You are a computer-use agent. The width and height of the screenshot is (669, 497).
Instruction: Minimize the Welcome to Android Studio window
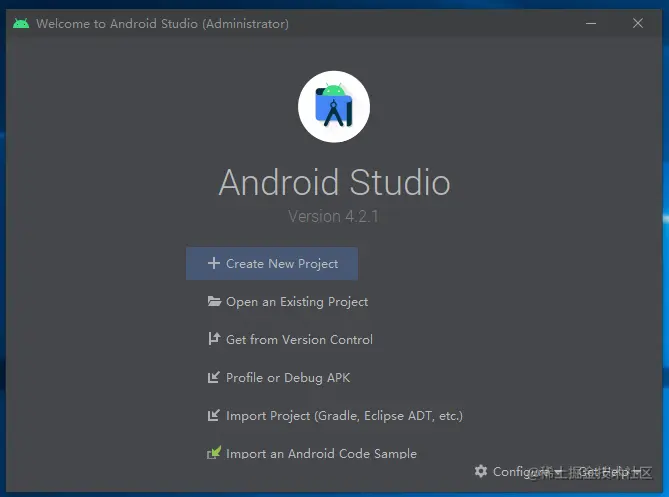point(591,23)
